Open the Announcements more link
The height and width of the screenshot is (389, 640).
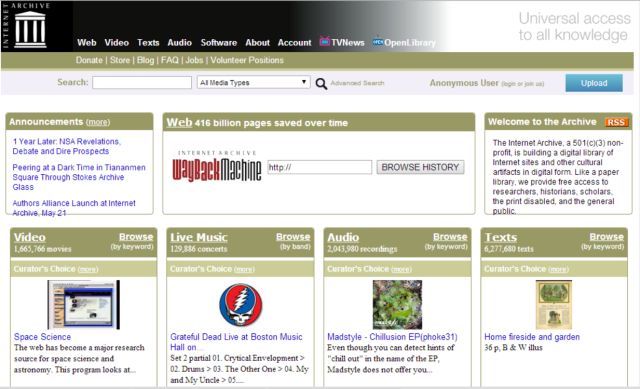tap(98, 122)
